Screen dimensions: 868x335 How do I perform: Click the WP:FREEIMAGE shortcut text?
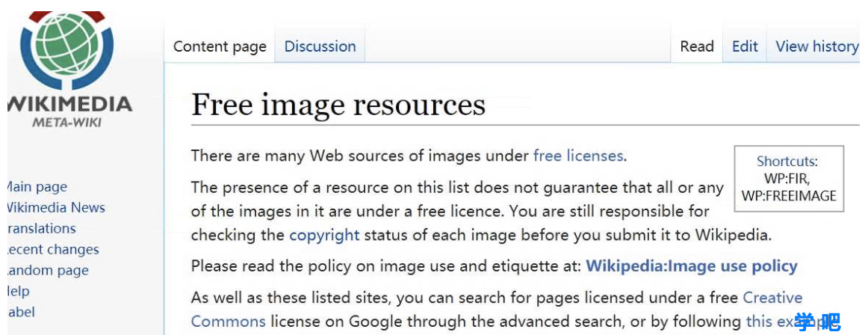pyautogui.click(x=789, y=195)
